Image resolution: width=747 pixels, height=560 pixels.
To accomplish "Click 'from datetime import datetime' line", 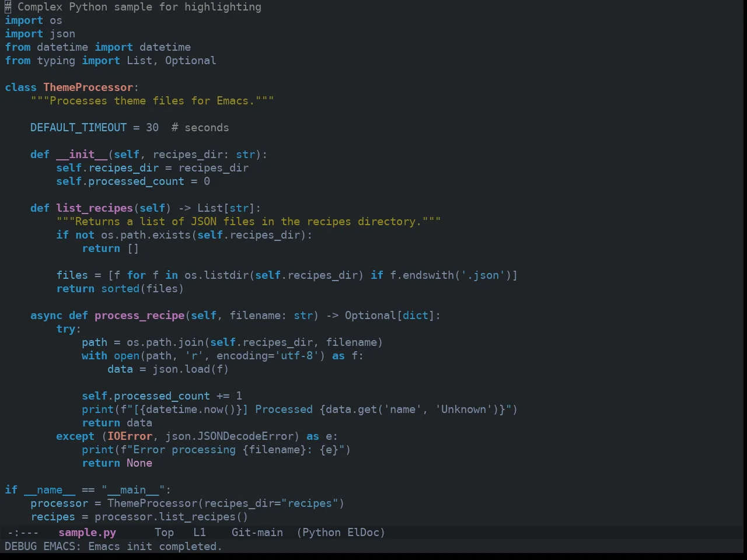I will [97, 47].
